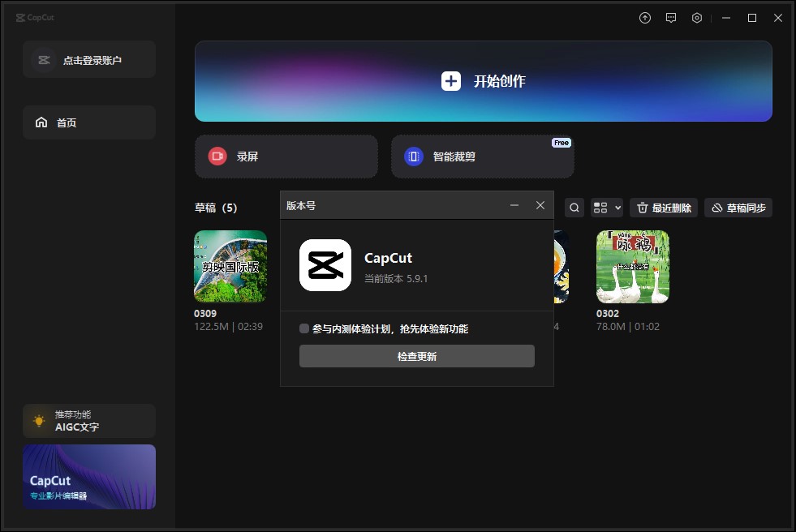Viewport: 796px width, 532px height.
Task: Go to 首页 home tab
Action: (88, 122)
